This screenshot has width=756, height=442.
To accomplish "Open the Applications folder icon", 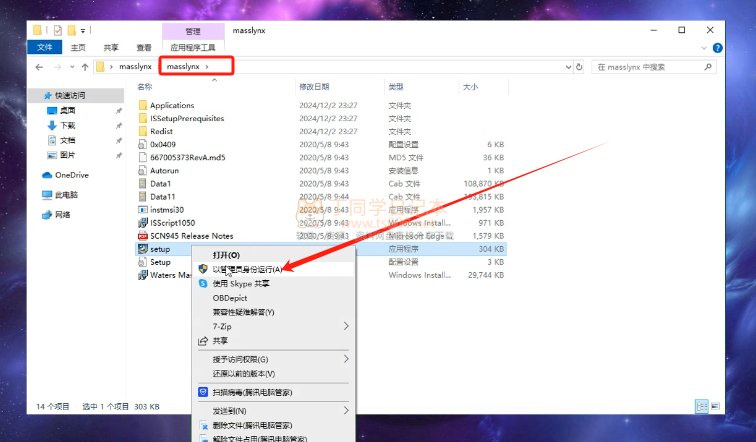I will click(143, 105).
